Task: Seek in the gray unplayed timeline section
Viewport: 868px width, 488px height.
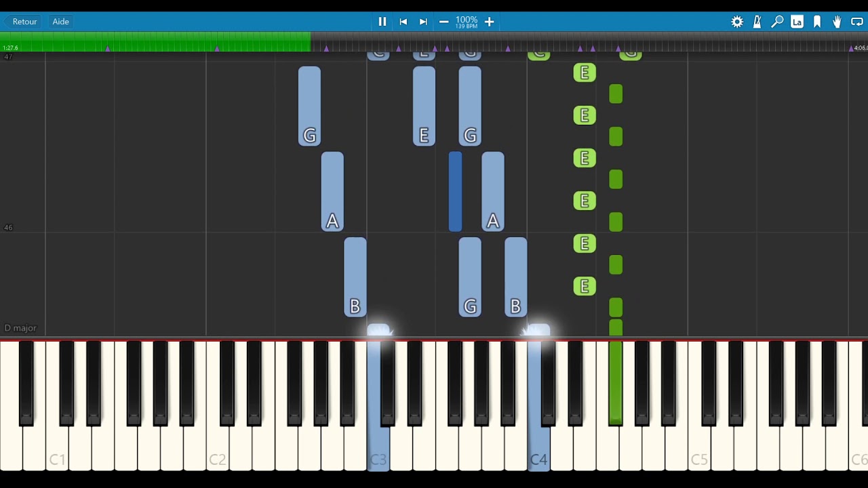Action: [589, 41]
